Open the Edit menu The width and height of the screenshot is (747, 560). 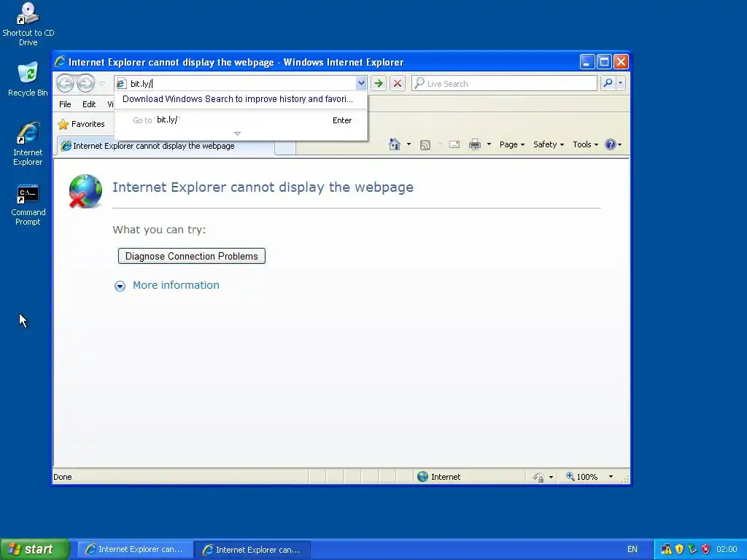(x=89, y=104)
